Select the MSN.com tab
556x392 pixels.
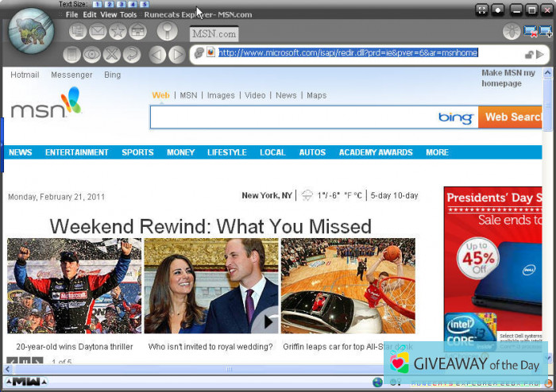pos(214,34)
